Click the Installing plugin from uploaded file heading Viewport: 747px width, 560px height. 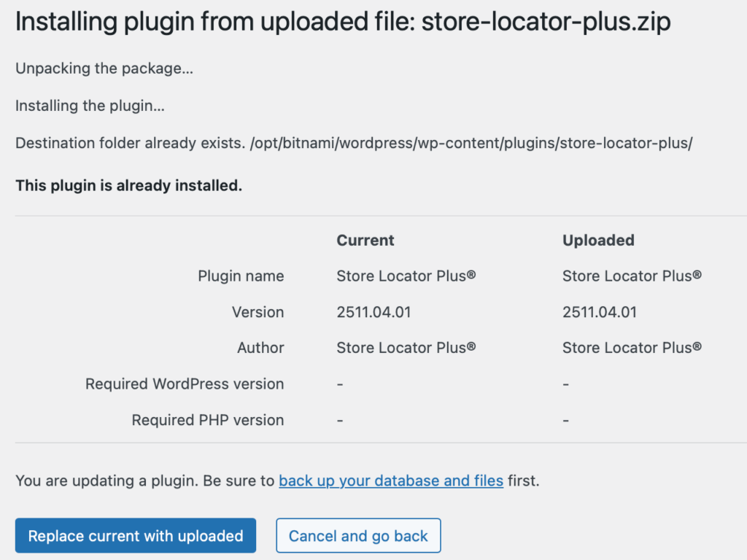tap(343, 23)
